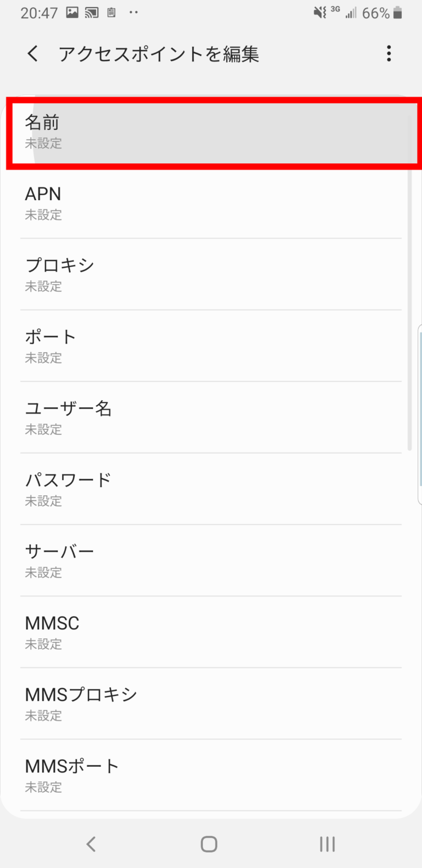Screen dimensions: 422x868
Task: Select the サーバー setting row
Action: tap(211, 561)
